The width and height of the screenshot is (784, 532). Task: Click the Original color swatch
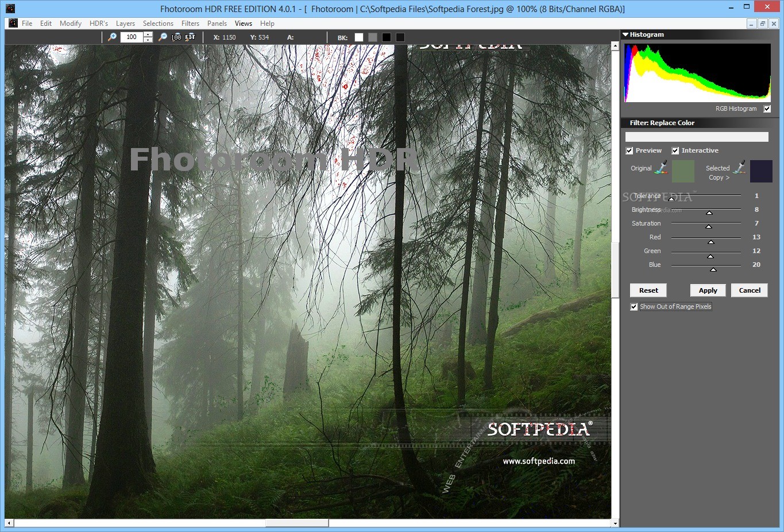683,172
